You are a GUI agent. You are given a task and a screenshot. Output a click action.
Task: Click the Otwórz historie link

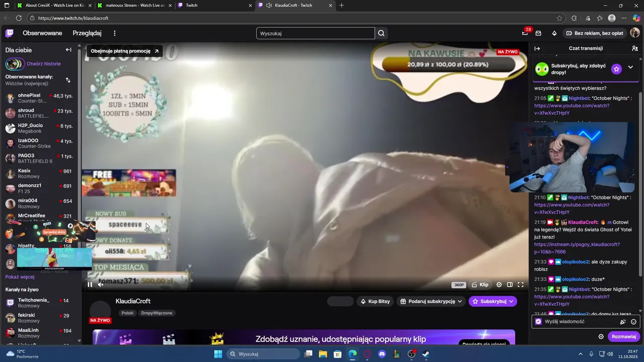[x=44, y=64]
